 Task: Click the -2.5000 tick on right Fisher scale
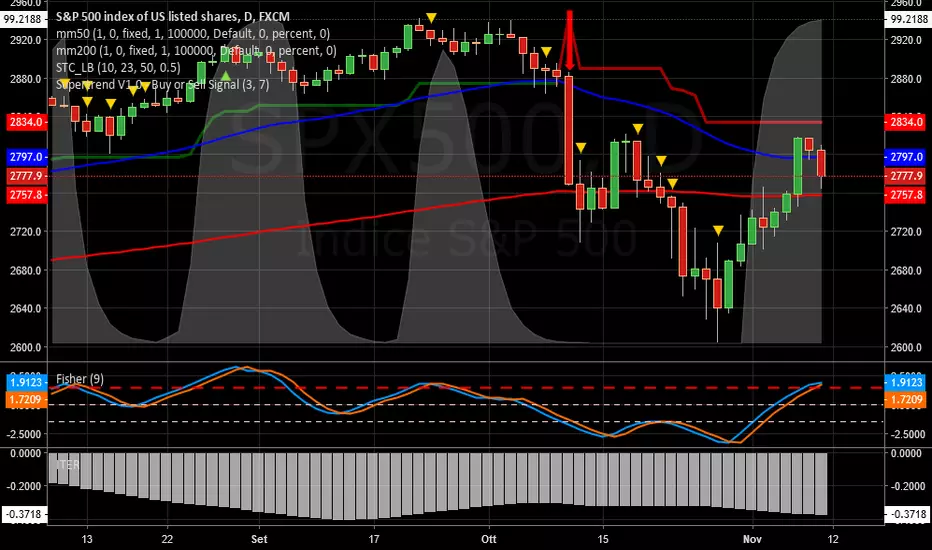[x=908, y=434]
